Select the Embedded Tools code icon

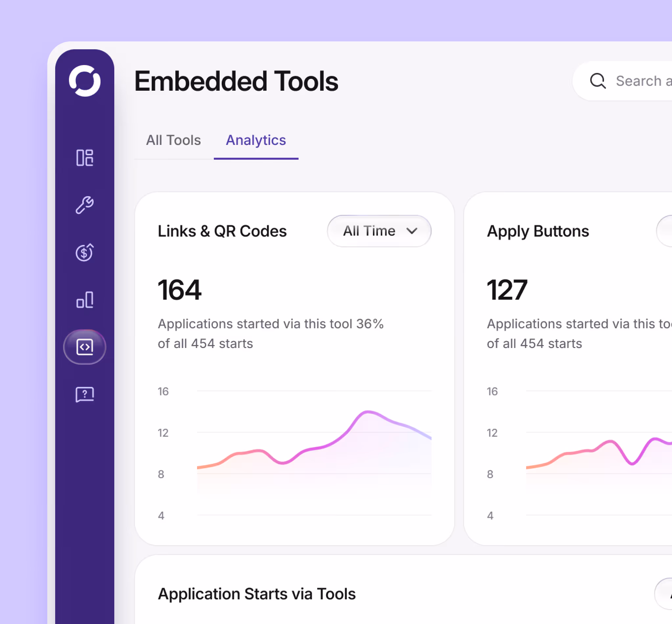pos(85,347)
